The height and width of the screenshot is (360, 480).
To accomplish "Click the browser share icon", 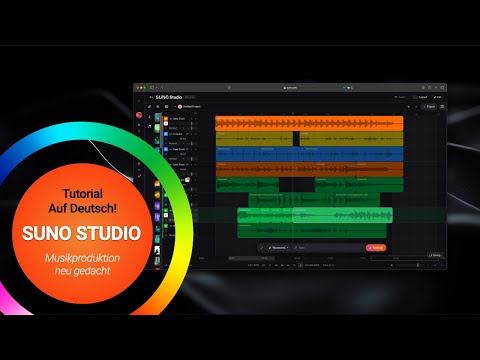I will pyautogui.click(x=429, y=88).
